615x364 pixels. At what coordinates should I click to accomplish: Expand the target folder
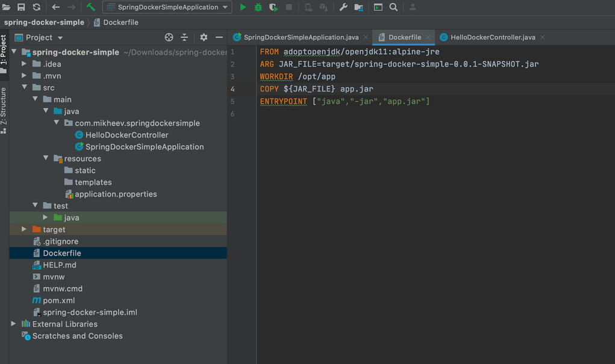24,229
